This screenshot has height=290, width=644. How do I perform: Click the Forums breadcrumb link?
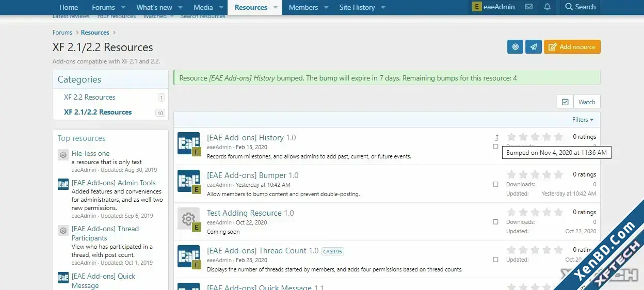(x=62, y=33)
